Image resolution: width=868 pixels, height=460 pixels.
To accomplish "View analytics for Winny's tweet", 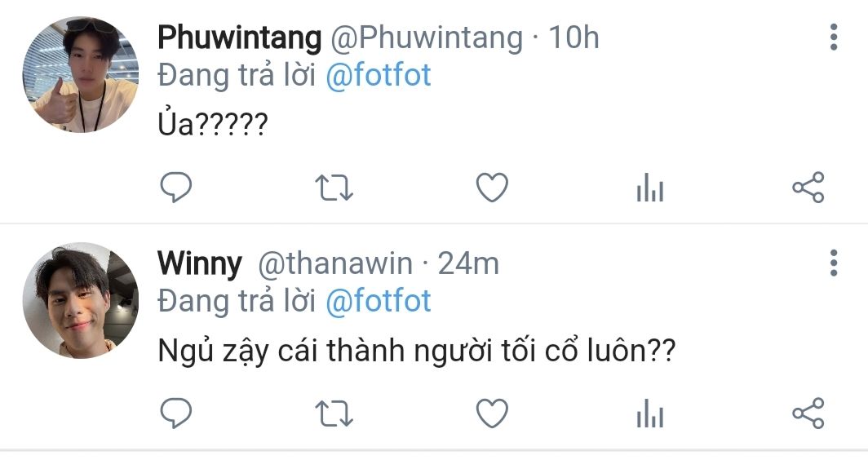I will pos(649,414).
